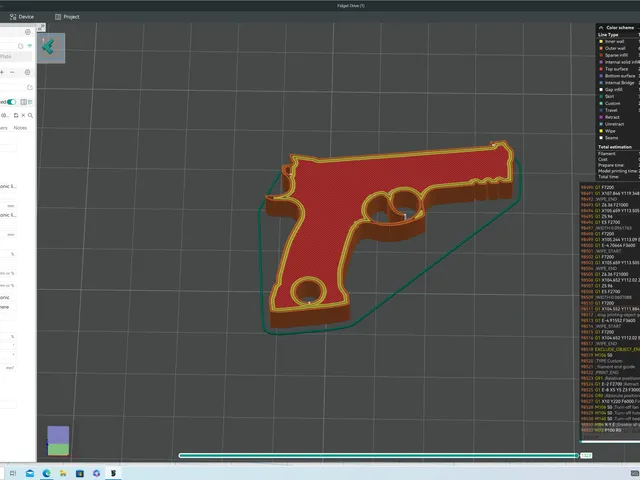Click the Total estimation heading
Viewport: 640px width, 480px height.
click(x=615, y=147)
